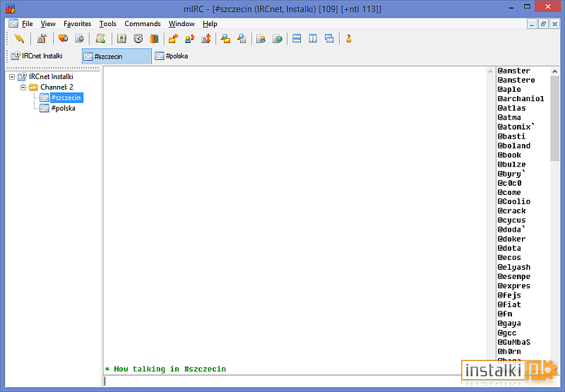Select nickname @archaniol in the user list
This screenshot has width=565, height=392.
tap(521, 99)
